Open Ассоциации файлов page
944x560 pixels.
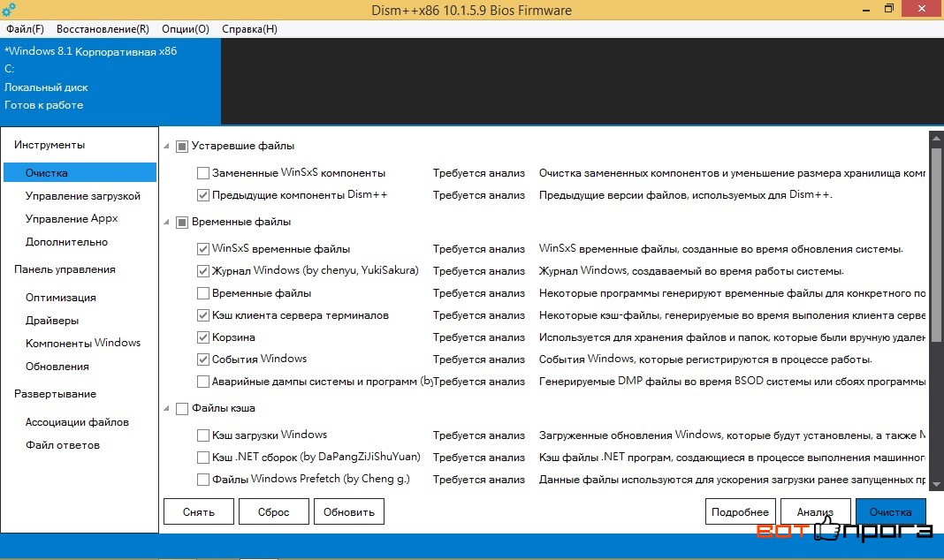pos(77,422)
